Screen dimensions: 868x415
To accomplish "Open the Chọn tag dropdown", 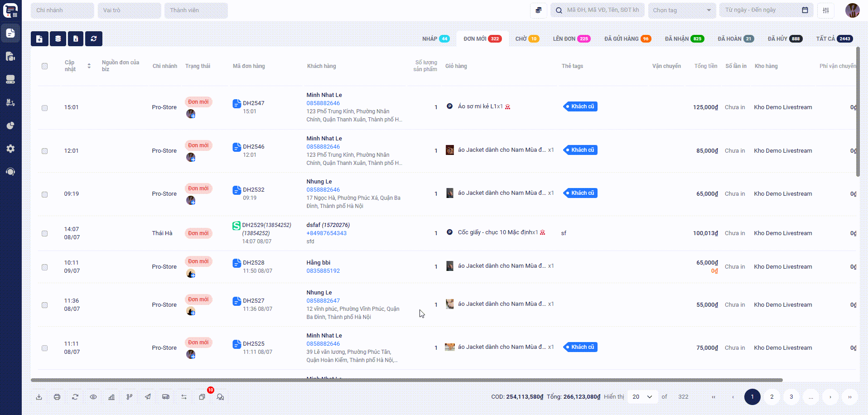I will point(681,10).
